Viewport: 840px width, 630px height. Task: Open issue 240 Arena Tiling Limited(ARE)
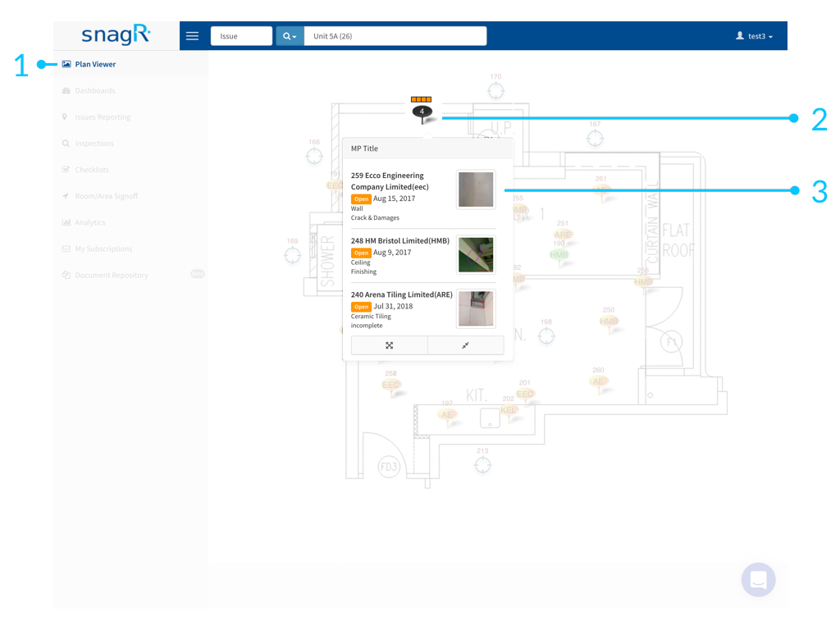423,309
